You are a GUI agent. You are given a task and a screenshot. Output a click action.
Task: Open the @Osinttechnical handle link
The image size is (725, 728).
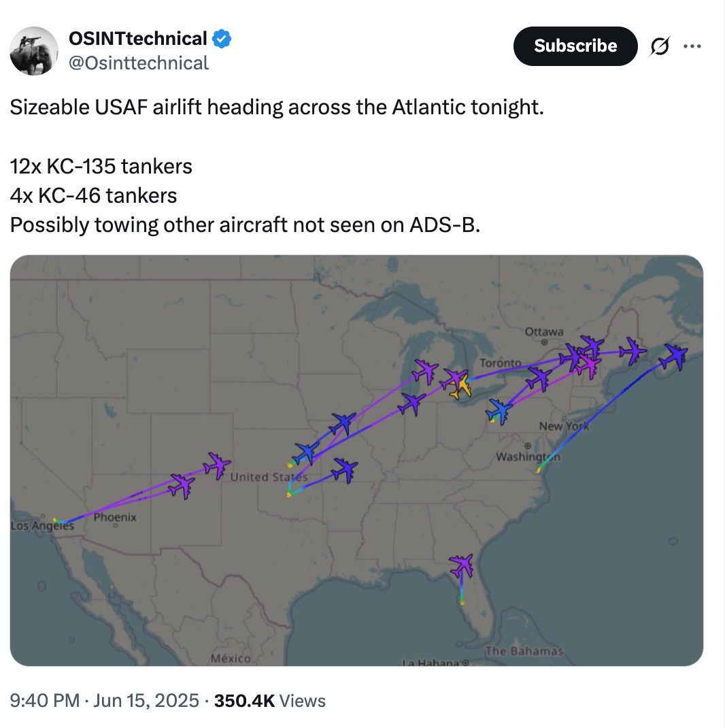point(138,63)
